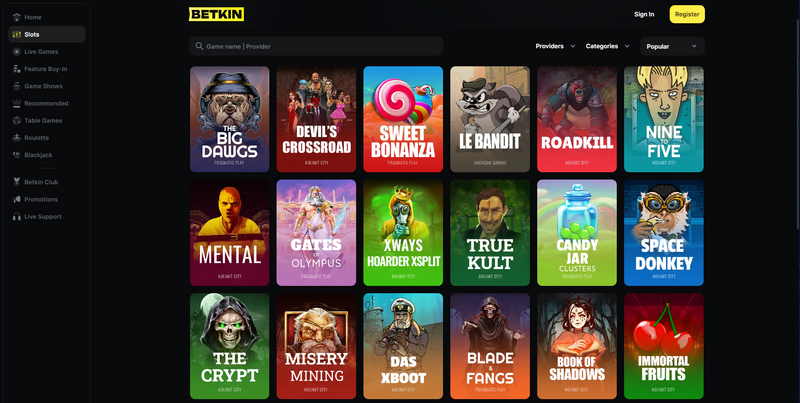Focus the Game name or Provider search field

click(316, 46)
